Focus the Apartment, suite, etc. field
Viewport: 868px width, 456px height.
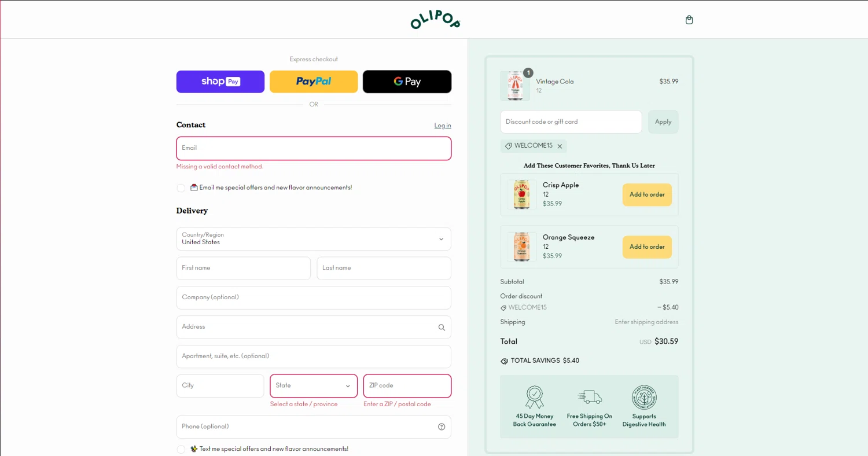(314, 356)
